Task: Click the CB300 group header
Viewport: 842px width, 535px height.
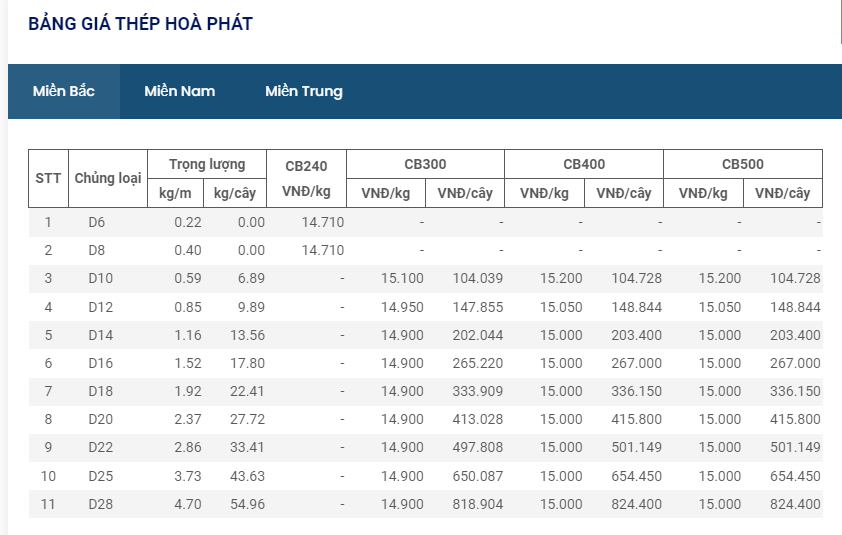Action: point(425,164)
